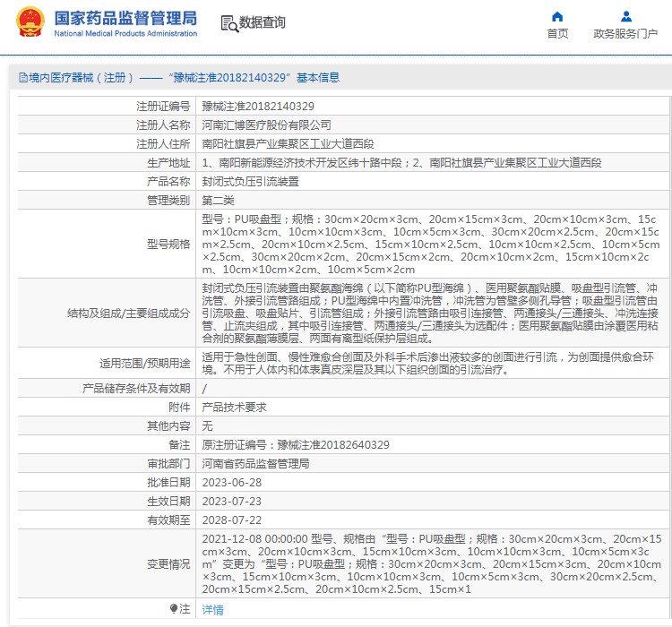Select 河南汇博医疗股份有限公司 cell
The width and height of the screenshot is (672, 627).
coord(266,125)
